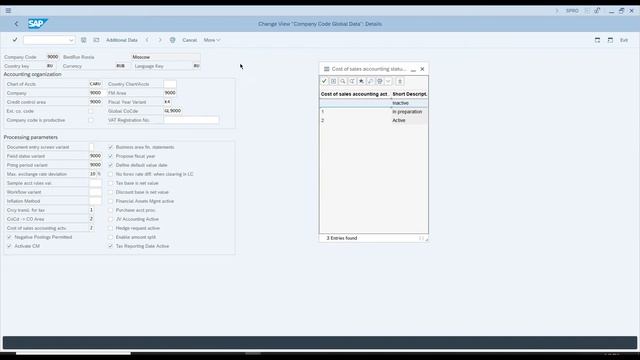The image size is (640, 360).
Task: Uncheck Activate CM
Action: [x=9, y=246]
